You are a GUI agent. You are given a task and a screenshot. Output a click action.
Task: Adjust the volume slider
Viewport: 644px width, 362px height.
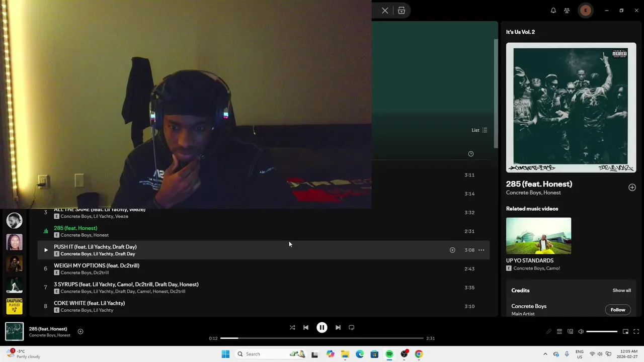pos(602,331)
